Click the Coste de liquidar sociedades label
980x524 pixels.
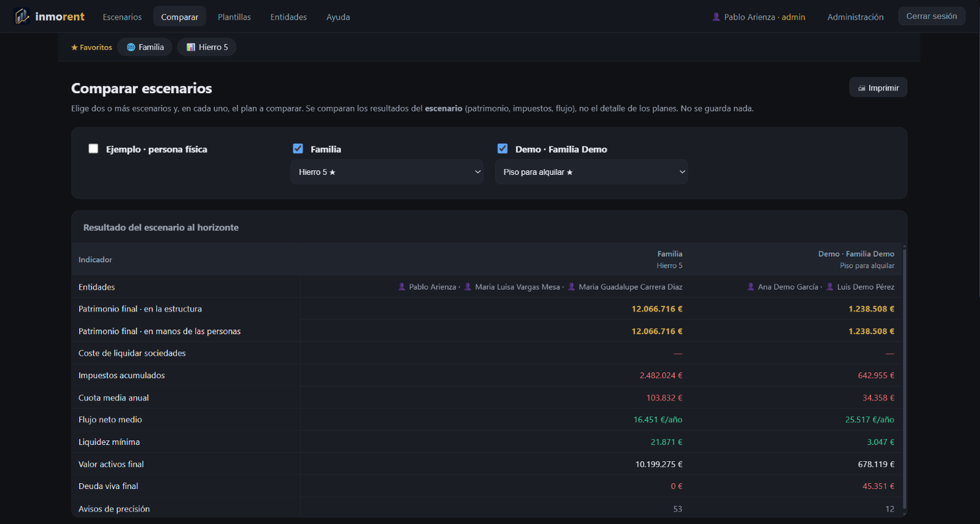(132, 353)
